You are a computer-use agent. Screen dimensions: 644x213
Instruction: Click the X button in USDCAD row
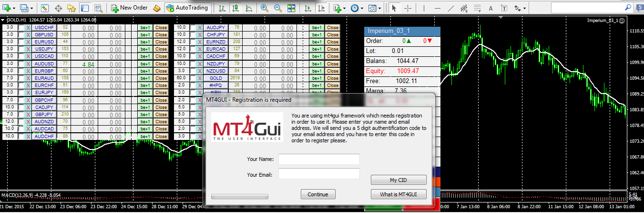pos(28,56)
